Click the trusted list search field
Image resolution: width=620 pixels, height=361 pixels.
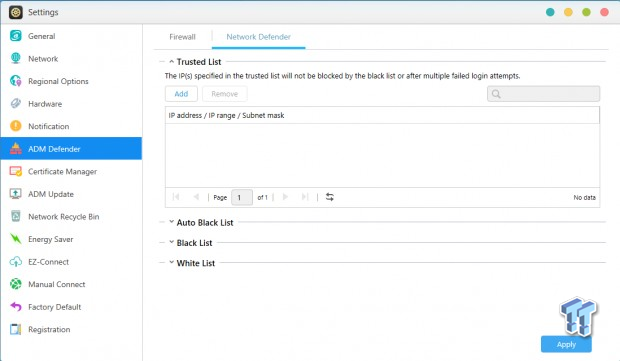point(543,94)
